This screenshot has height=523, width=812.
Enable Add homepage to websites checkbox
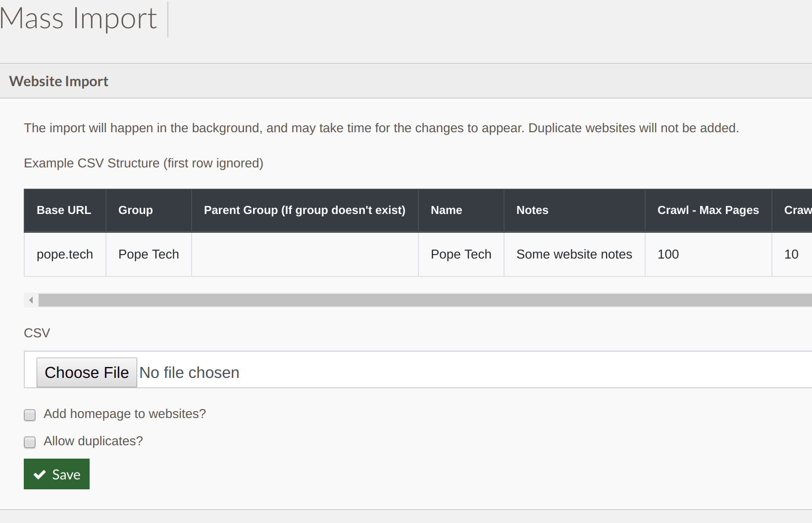pos(30,415)
